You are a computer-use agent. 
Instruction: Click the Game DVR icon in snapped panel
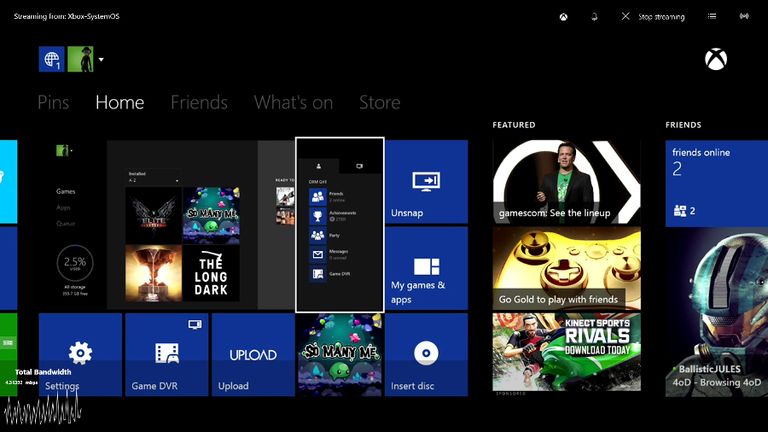(x=317, y=274)
